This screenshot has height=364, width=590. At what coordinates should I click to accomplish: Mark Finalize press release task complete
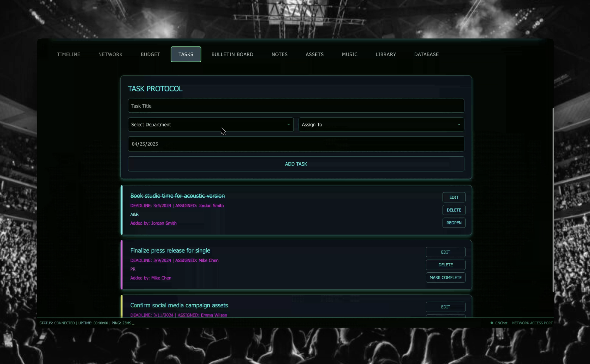pyautogui.click(x=445, y=278)
